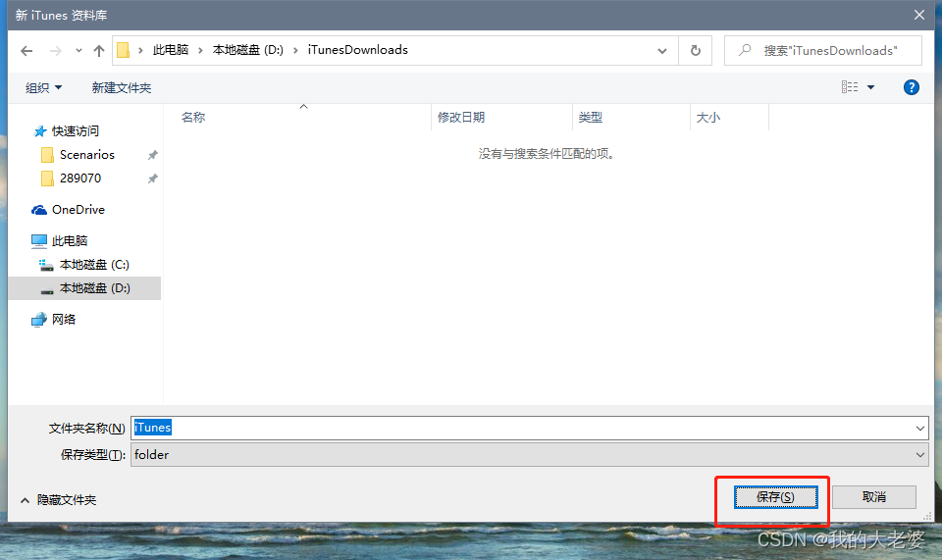Expand the address bar history dropdown
The width and height of the screenshot is (942, 560).
[662, 51]
